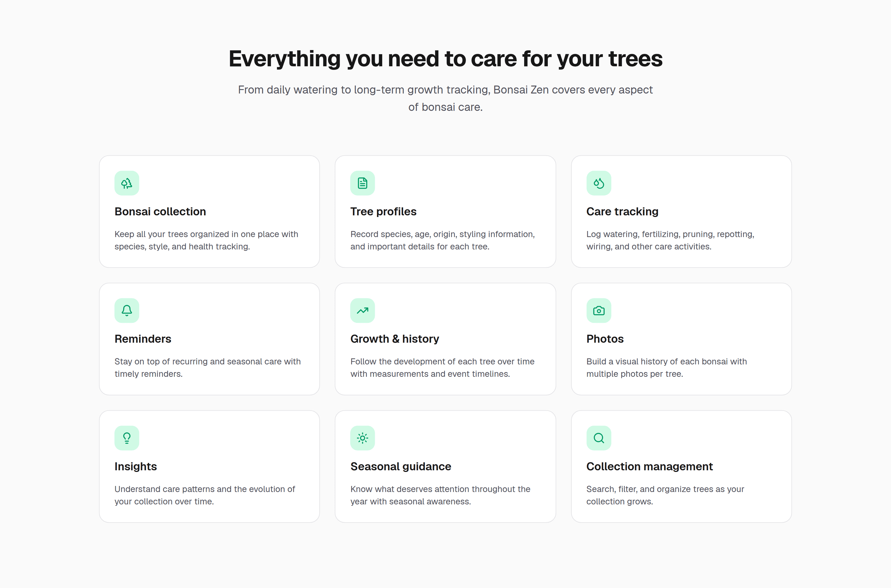
Task: Click the main heading 'Everything you need to care for your trees'
Action: tap(446, 59)
